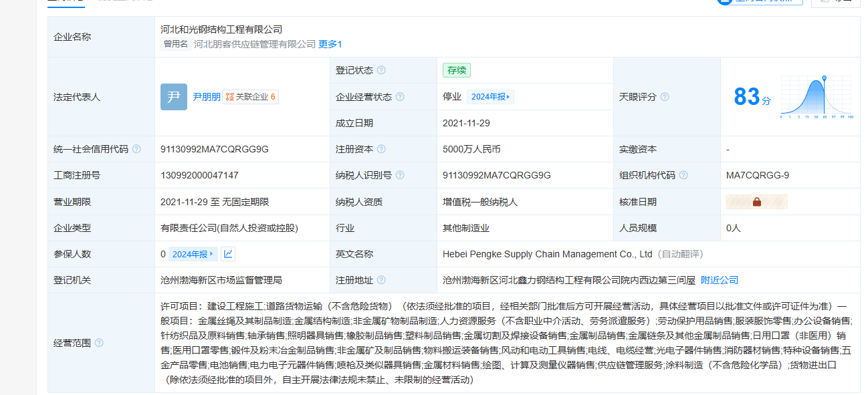This screenshot has height=395, width=868.
Task: Click business term 2021-11-29 至 无固定期限
Action: (x=215, y=202)
